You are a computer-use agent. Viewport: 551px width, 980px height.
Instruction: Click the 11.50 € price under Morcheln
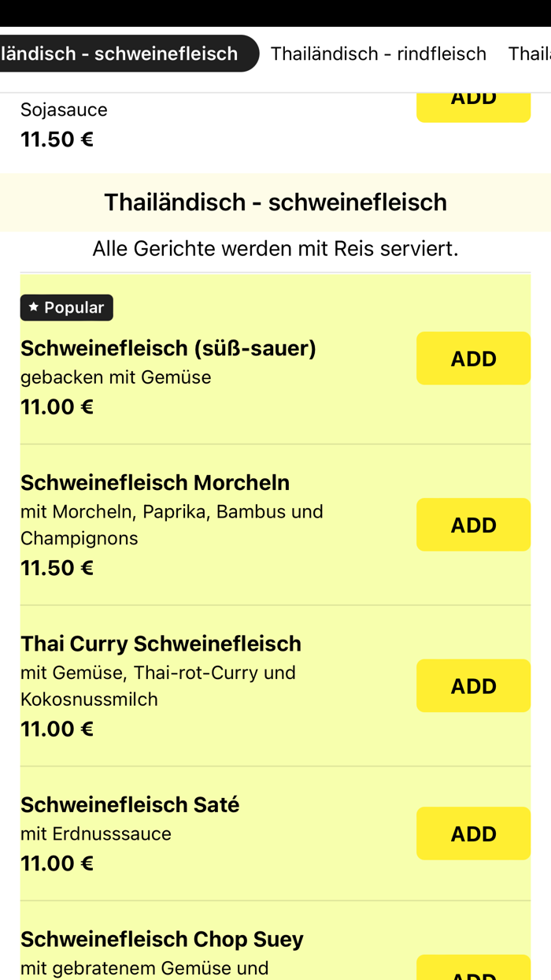(x=56, y=567)
